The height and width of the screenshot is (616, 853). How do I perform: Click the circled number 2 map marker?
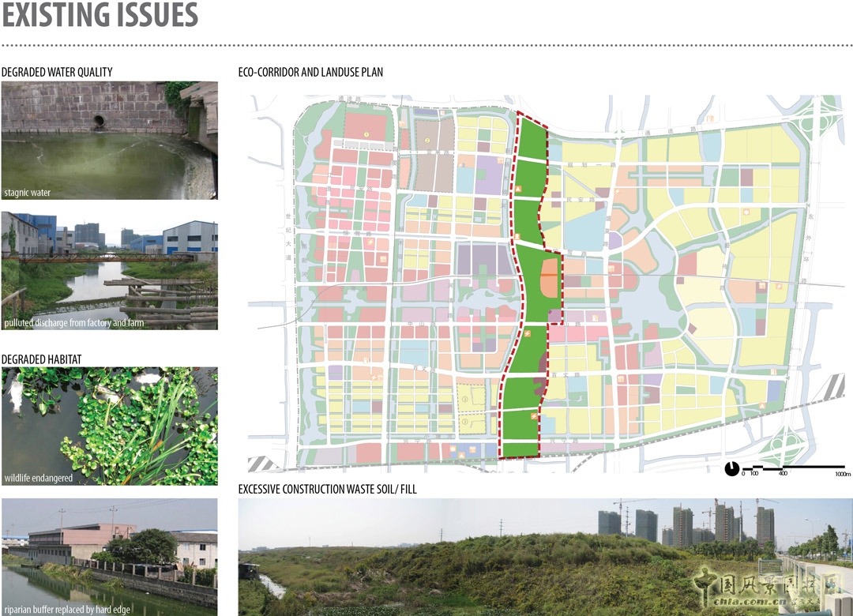tap(426, 141)
